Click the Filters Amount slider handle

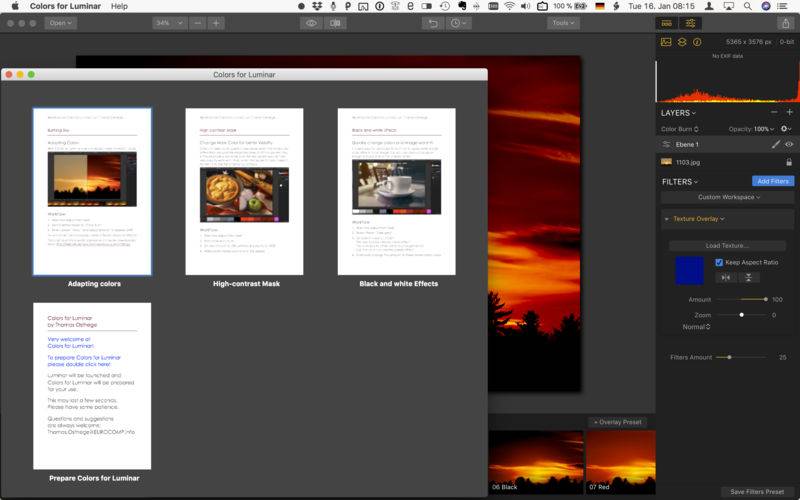730,357
